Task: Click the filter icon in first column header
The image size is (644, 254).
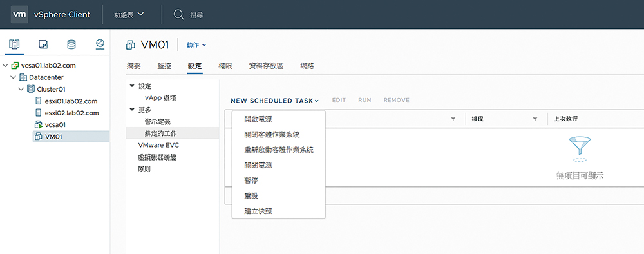Action: click(x=453, y=119)
